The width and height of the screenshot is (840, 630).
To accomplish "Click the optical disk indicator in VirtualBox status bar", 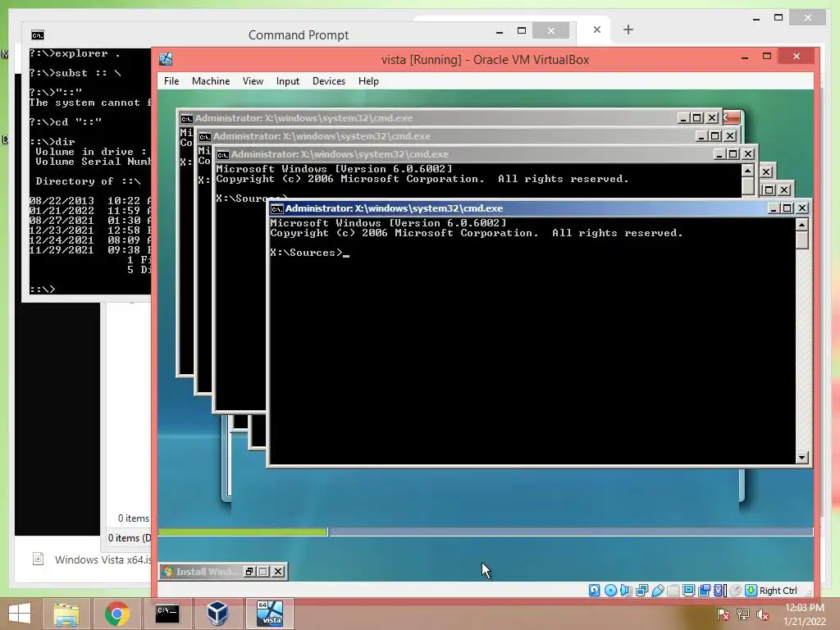I will pos(610,591).
